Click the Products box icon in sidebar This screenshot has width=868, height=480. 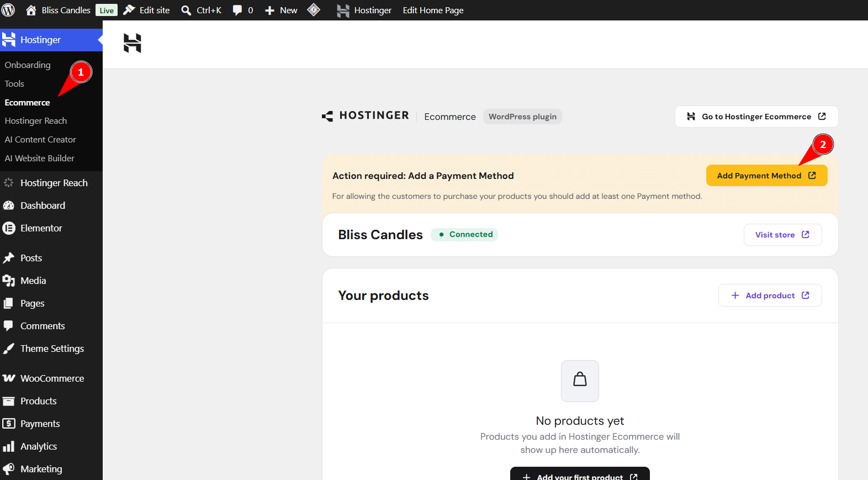pyautogui.click(x=8, y=401)
